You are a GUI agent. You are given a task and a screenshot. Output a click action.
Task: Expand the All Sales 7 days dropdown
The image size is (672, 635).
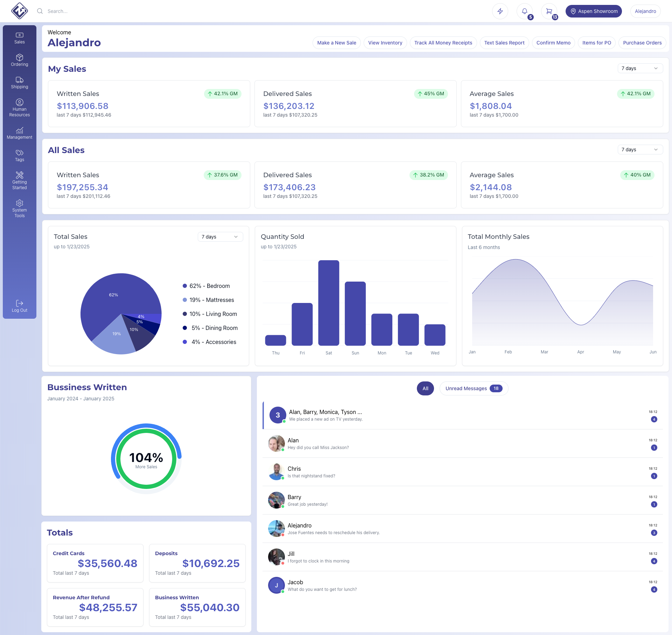pos(640,150)
